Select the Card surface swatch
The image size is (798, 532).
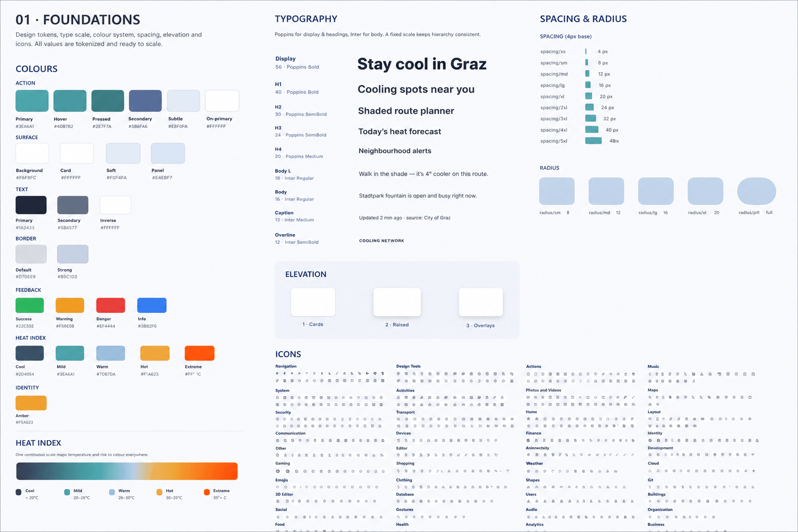click(x=77, y=153)
